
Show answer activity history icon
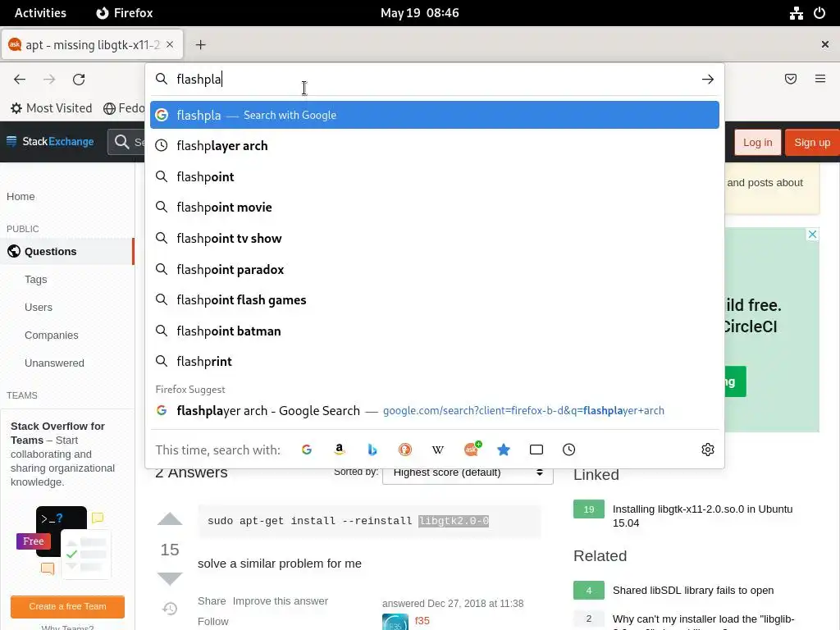[170, 609]
